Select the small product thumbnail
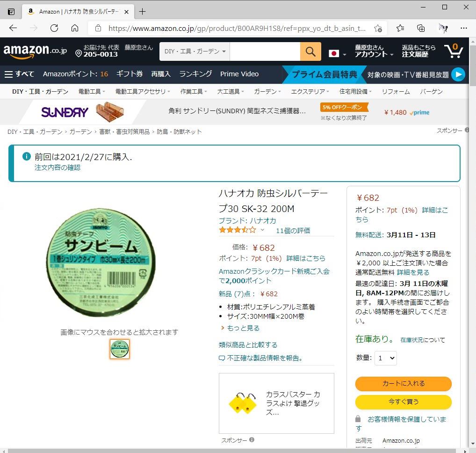 [x=120, y=349]
